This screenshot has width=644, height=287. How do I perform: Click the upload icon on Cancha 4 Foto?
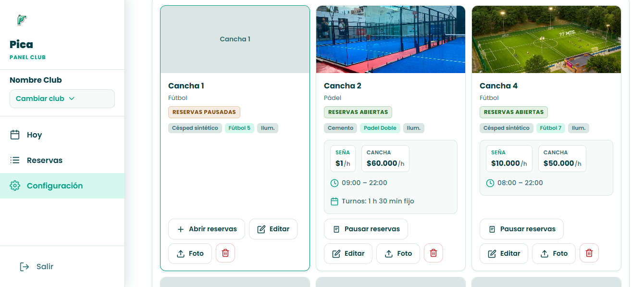click(x=545, y=254)
